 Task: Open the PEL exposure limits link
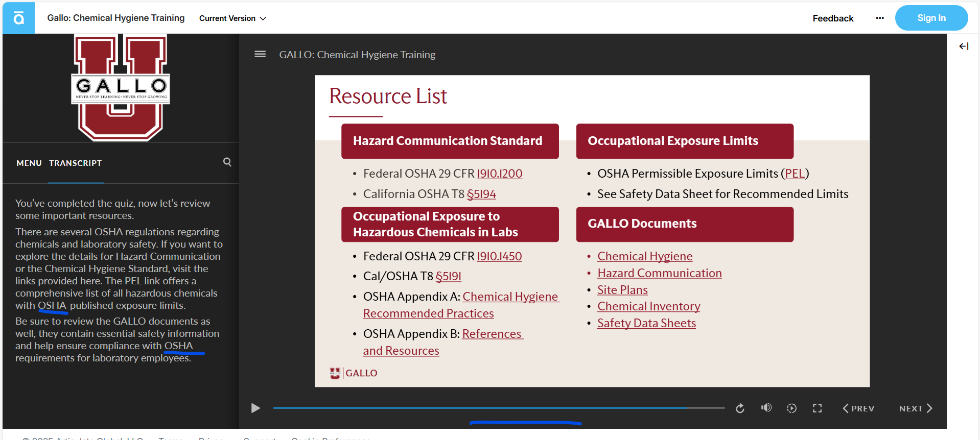pyautogui.click(x=795, y=174)
